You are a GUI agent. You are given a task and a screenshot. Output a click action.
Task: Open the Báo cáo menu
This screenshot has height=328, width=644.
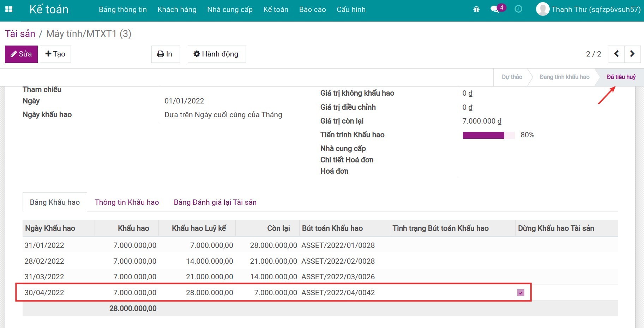click(312, 10)
